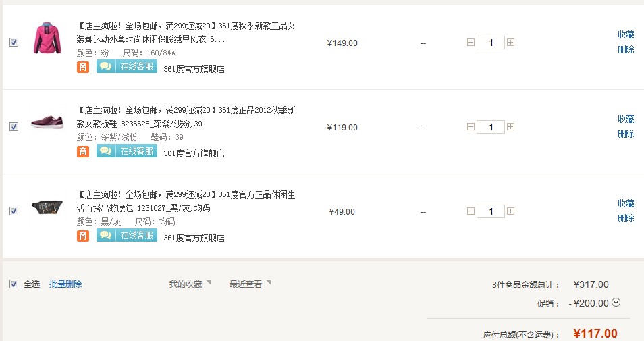Decrease quantity of purple sneaker item

[x=471, y=126]
